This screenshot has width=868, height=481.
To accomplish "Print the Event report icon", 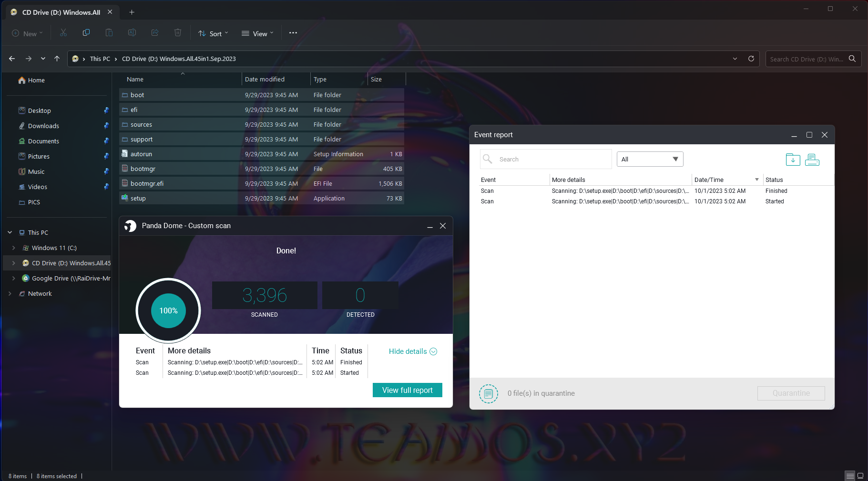I will [812, 160].
